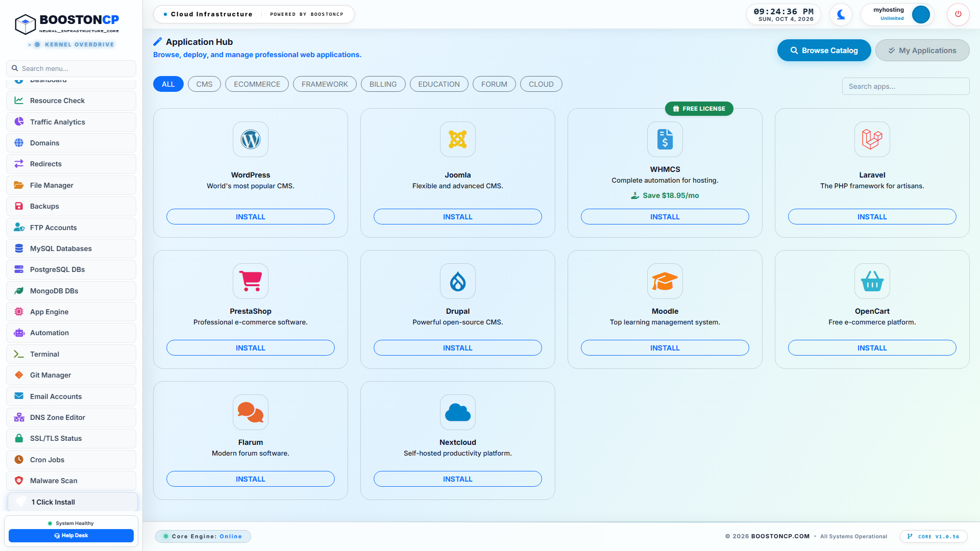Select the ALL category filter
Image resolution: width=980 pixels, height=551 pixels.
click(x=168, y=84)
